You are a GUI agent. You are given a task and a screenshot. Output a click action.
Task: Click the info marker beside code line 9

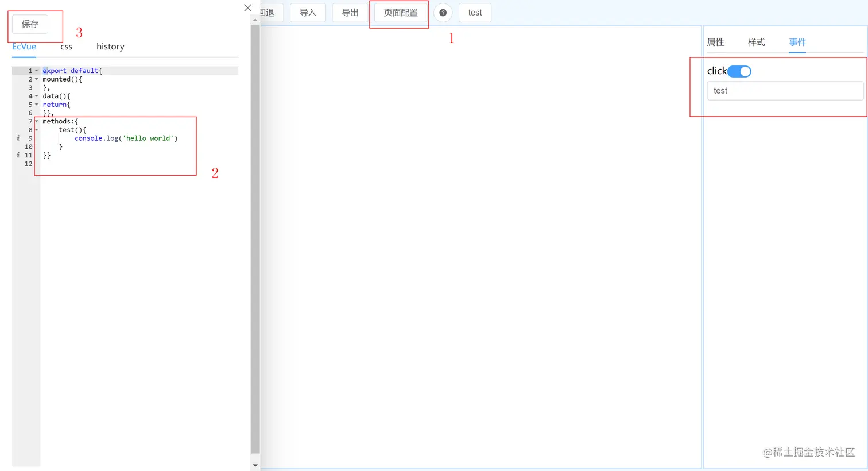click(x=18, y=138)
